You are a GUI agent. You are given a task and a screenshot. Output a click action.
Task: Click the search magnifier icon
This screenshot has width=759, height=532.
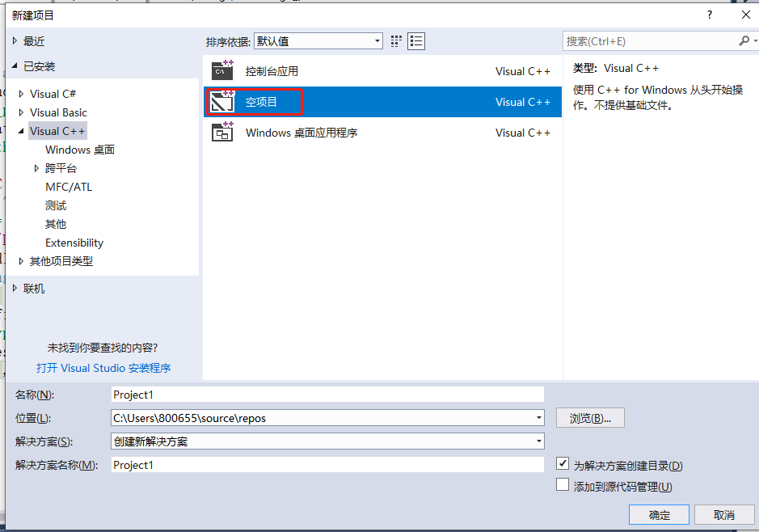tap(744, 41)
